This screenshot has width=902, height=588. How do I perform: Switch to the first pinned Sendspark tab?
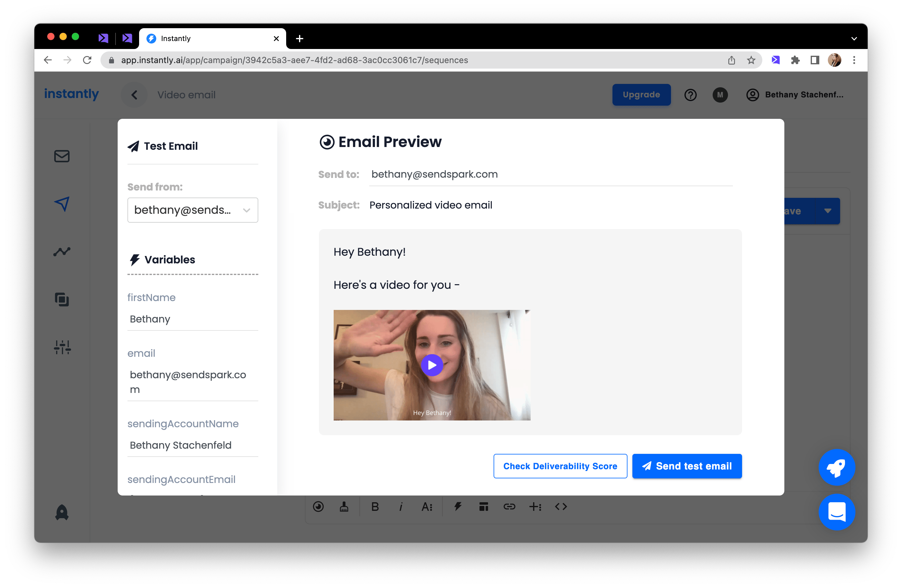coord(103,38)
